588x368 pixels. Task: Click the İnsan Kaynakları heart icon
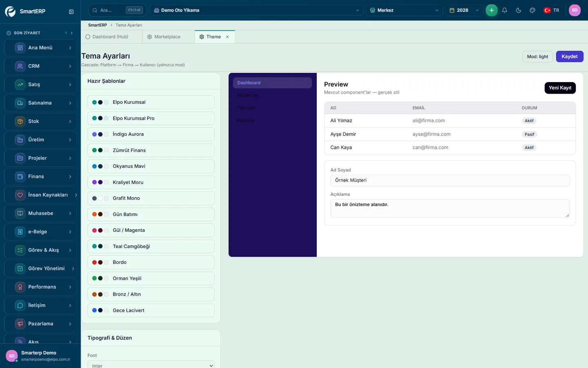coord(20,195)
